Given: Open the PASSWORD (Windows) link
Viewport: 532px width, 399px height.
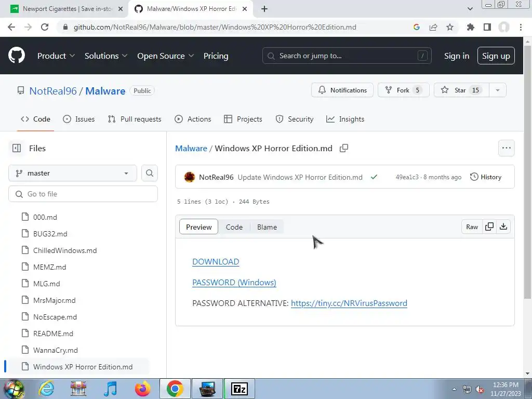Looking at the screenshot, I should click(x=234, y=282).
